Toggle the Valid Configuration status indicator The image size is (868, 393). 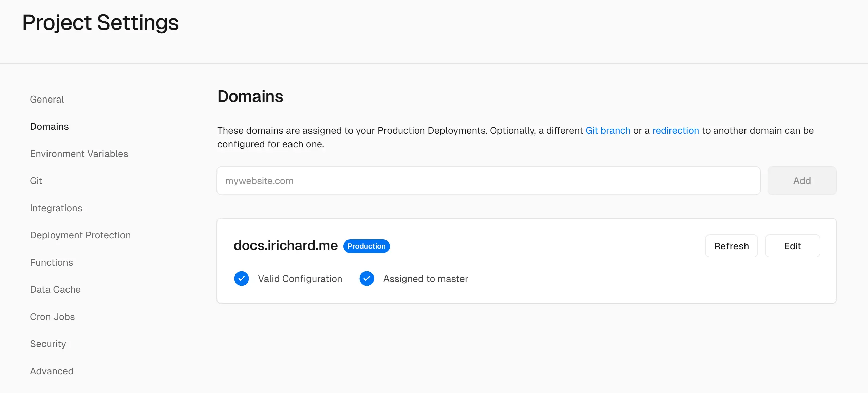[242, 279]
